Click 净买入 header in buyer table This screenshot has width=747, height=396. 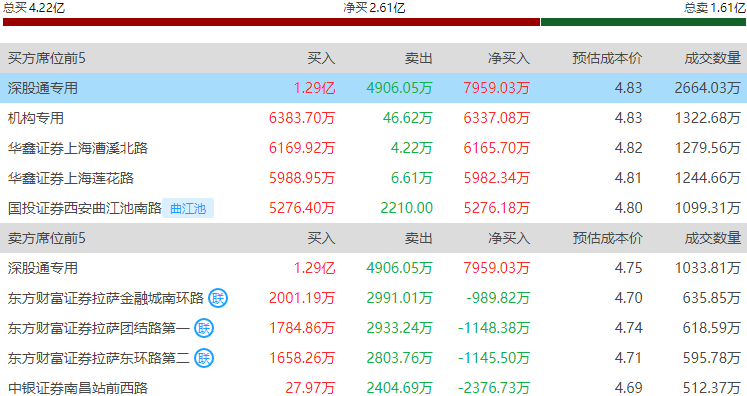[x=509, y=58]
